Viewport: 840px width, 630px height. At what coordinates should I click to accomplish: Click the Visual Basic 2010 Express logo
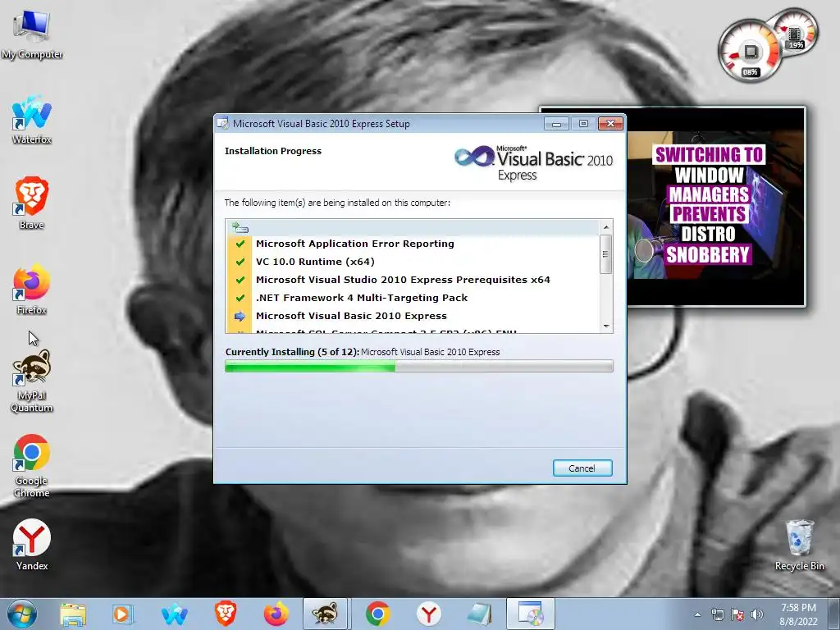pos(533,163)
